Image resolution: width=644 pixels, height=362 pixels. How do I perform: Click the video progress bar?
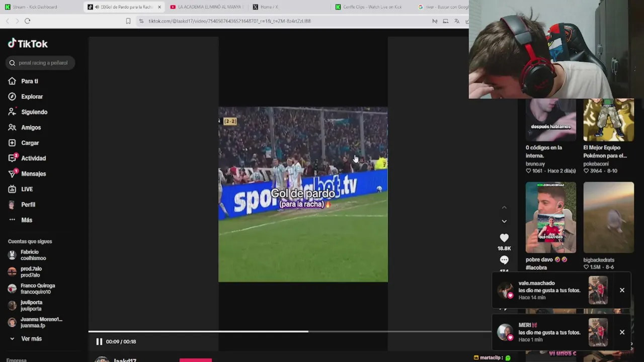pyautogui.click(x=290, y=331)
